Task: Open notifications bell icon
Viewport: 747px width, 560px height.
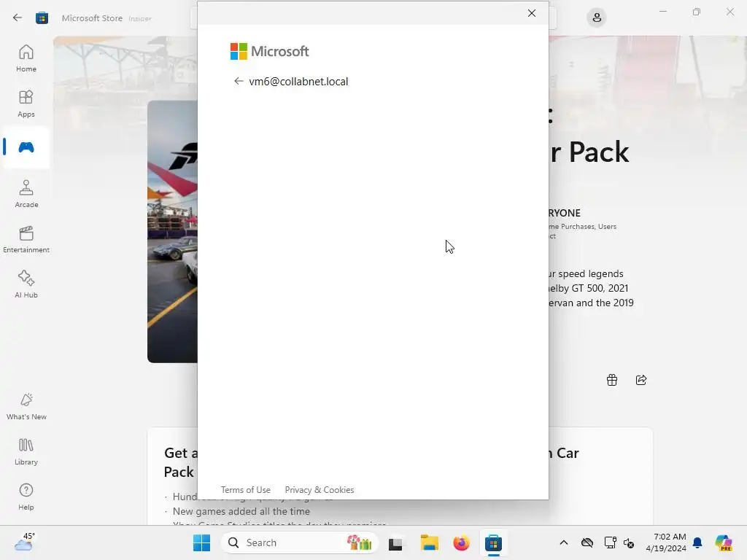Action: [x=697, y=542]
